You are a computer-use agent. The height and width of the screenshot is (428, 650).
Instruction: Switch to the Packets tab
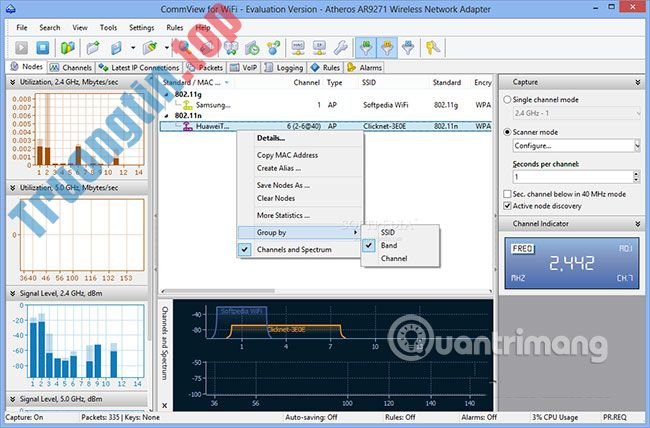(x=203, y=67)
